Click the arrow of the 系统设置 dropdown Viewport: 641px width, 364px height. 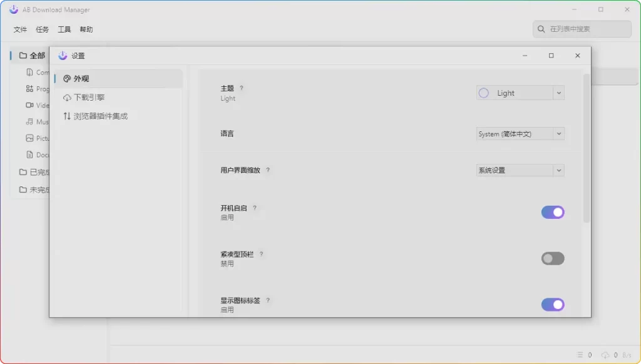[559, 170]
